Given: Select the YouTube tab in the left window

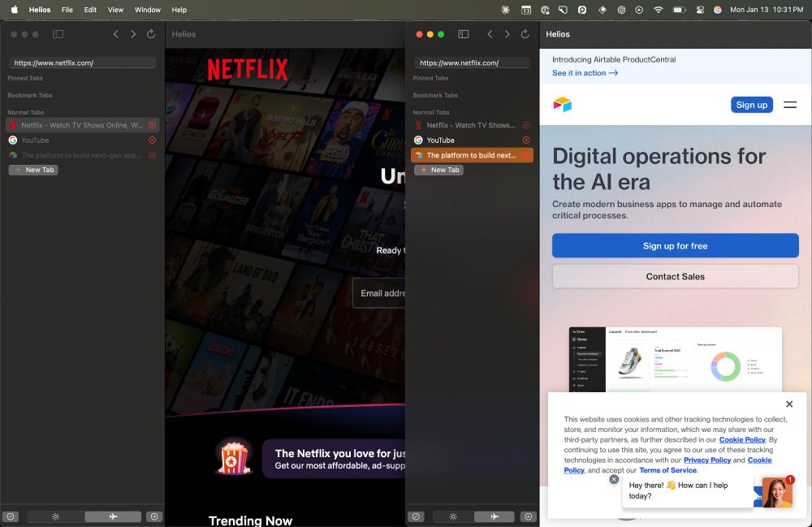Looking at the screenshot, I should pos(82,140).
